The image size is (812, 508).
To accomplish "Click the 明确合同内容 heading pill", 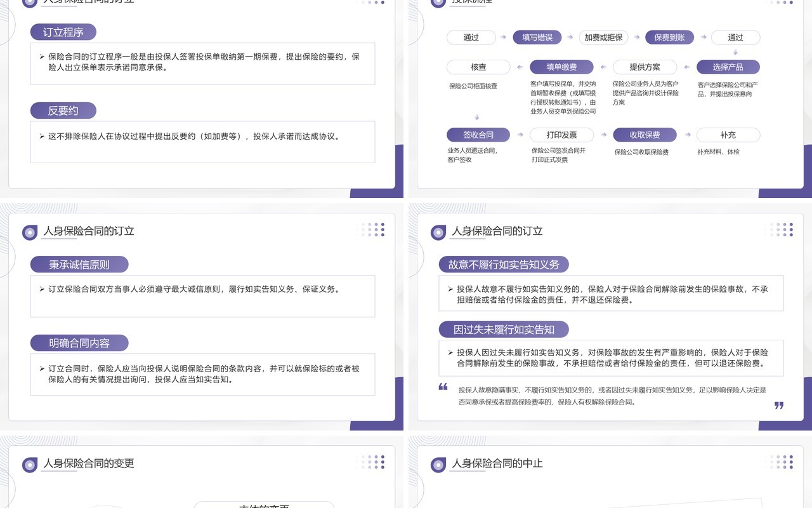I will point(79,343).
